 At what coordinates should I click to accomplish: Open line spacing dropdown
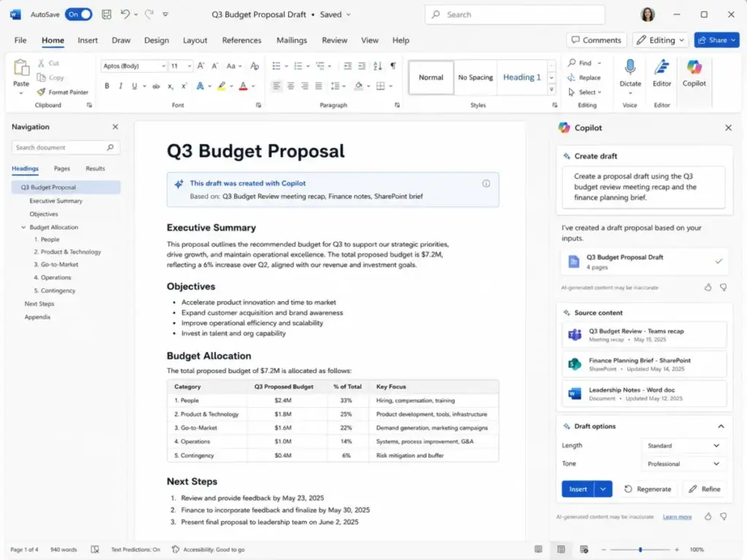click(338, 86)
